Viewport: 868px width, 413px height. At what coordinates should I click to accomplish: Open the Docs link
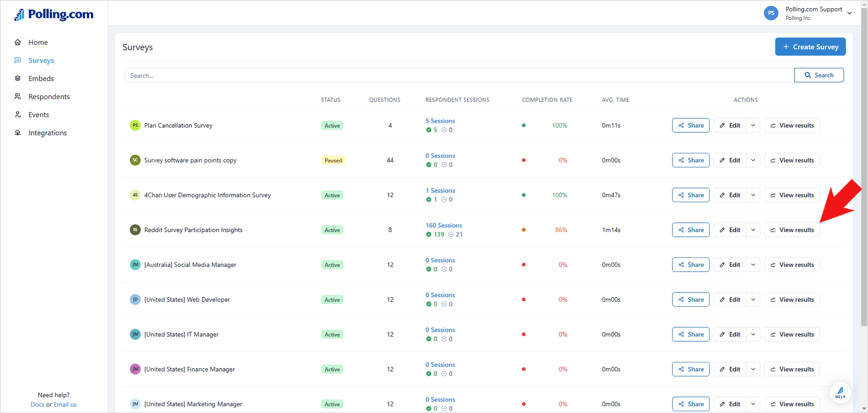pyautogui.click(x=37, y=405)
